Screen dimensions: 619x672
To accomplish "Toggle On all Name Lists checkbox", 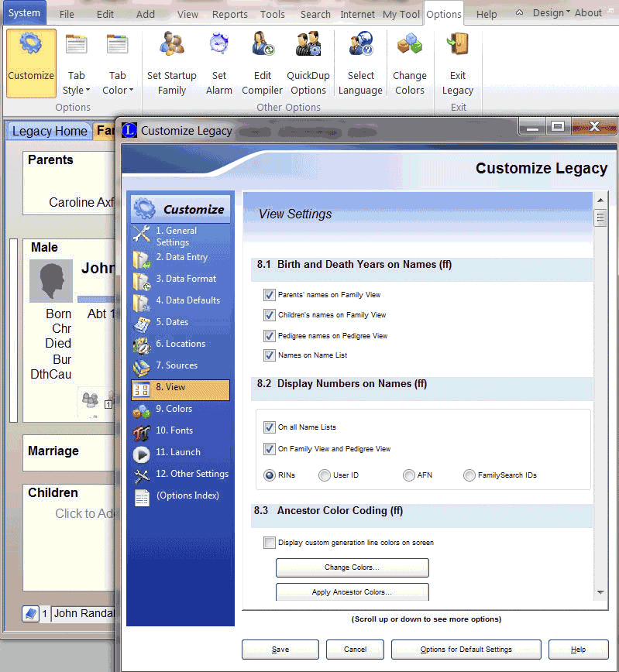I will (269, 427).
